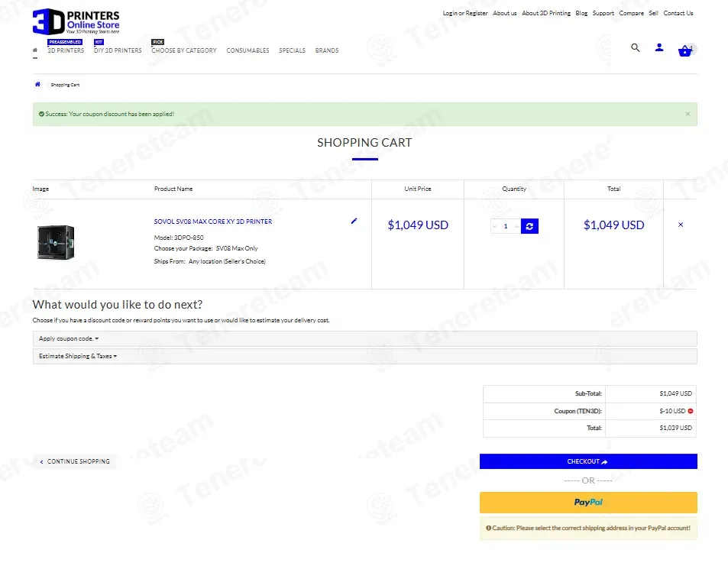Open the Support link
This screenshot has height=566, width=728.
(603, 13)
